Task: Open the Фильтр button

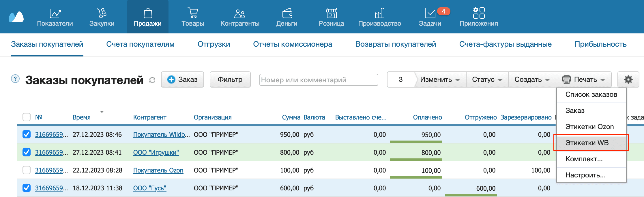Action: (x=230, y=79)
